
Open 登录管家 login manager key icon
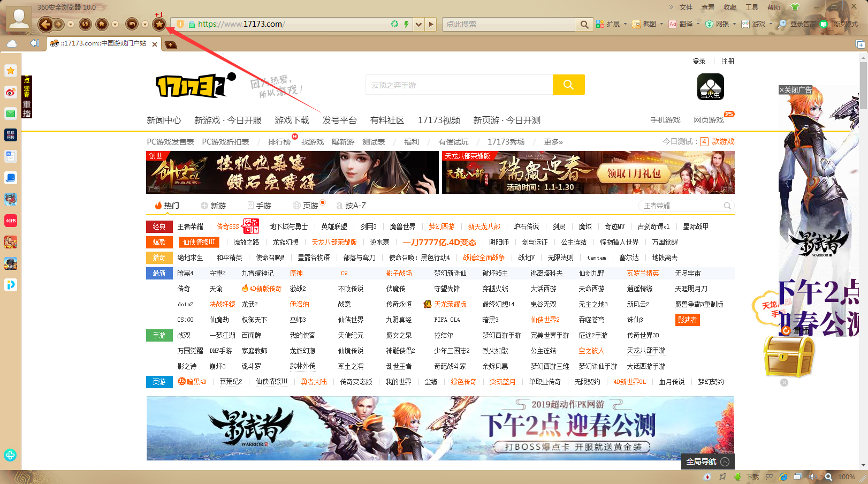click(800, 24)
